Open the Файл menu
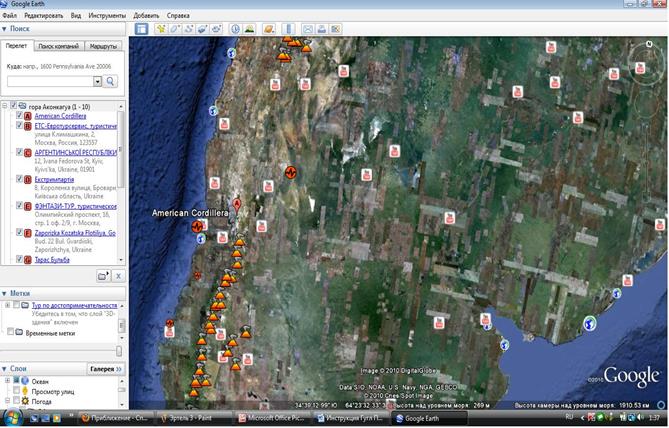 click(9, 15)
